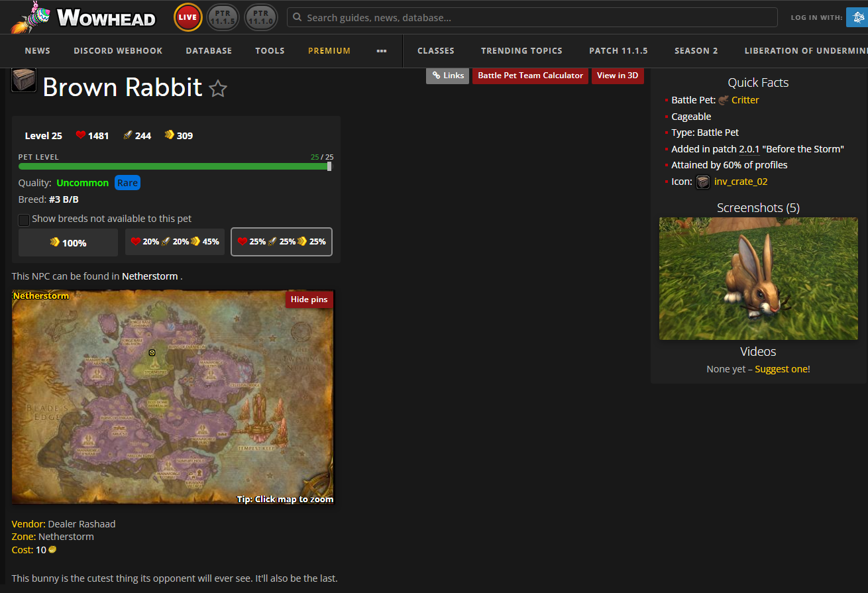The height and width of the screenshot is (593, 868).
Task: Click Vendor: Dealer Rashaad text
Action: point(64,524)
